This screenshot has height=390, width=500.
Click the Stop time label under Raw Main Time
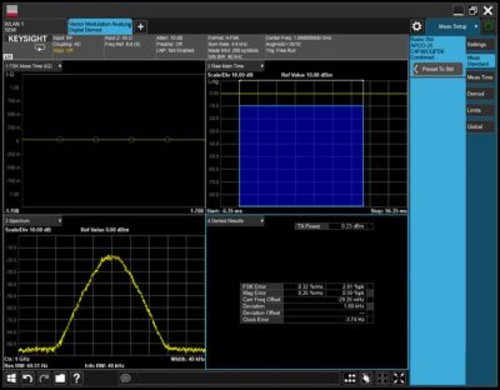pyautogui.click(x=389, y=211)
